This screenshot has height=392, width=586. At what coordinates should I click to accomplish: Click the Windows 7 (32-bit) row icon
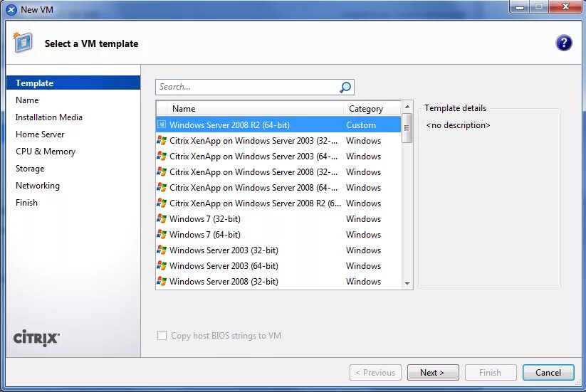[x=162, y=219]
